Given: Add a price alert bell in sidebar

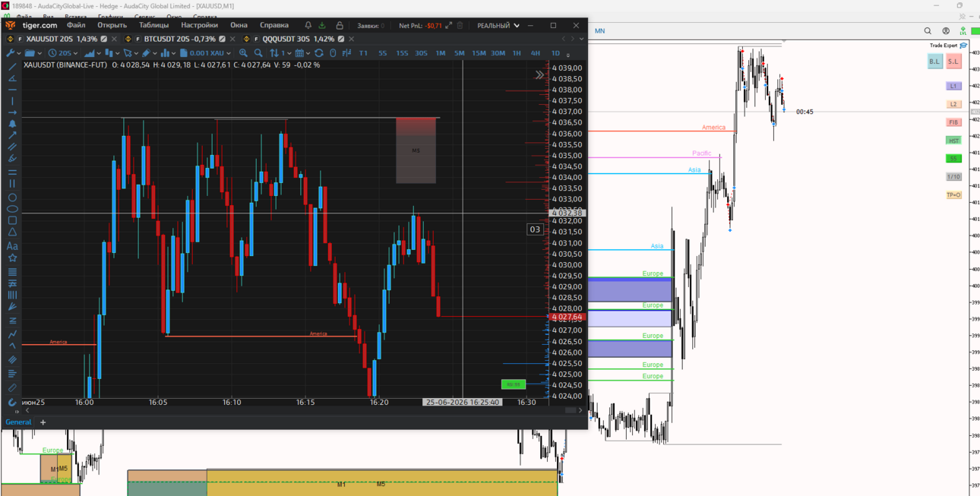Looking at the screenshot, I should pos(12,124).
